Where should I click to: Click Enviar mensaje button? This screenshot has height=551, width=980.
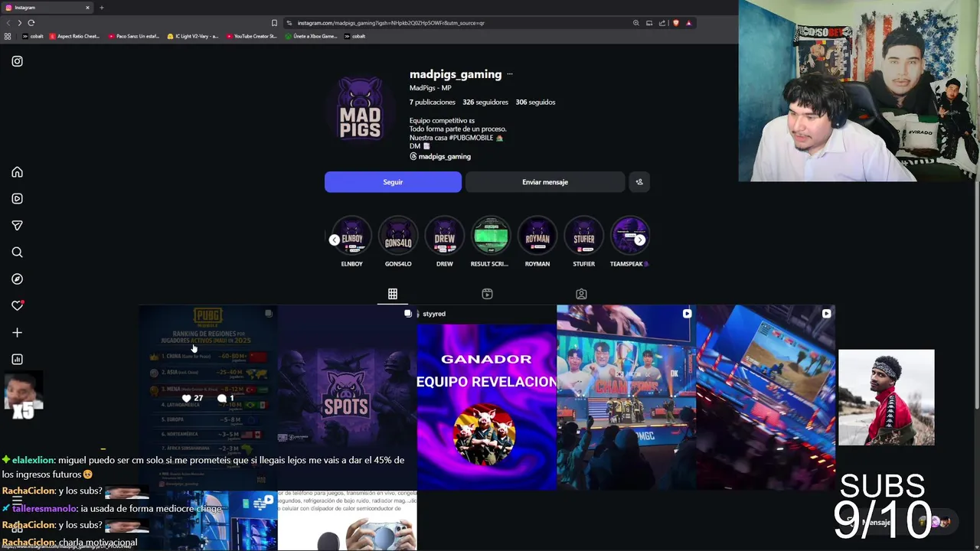545,182
